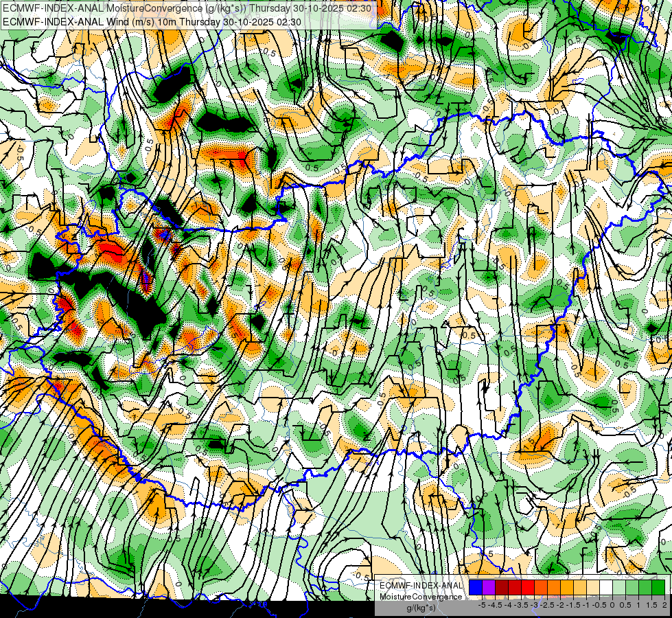Pick the pure white legend swatch
Image resolution: width=672 pixels, height=618 pixels.
605,587
